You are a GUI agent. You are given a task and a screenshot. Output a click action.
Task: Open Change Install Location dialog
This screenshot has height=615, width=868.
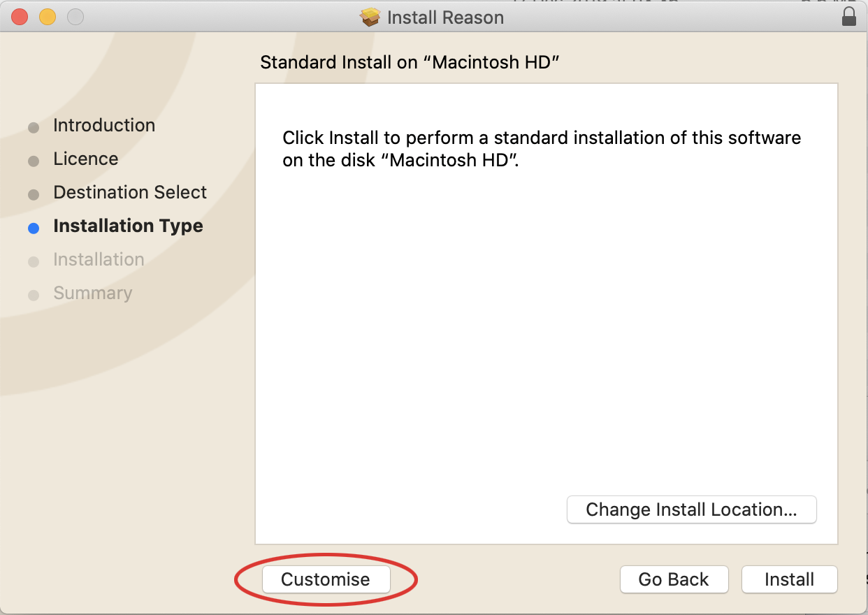tap(691, 509)
